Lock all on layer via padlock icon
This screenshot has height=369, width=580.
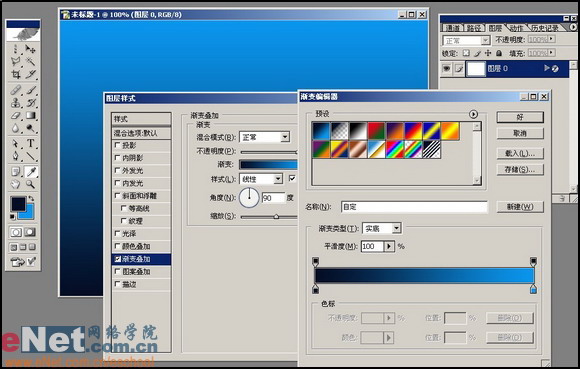click(499, 53)
